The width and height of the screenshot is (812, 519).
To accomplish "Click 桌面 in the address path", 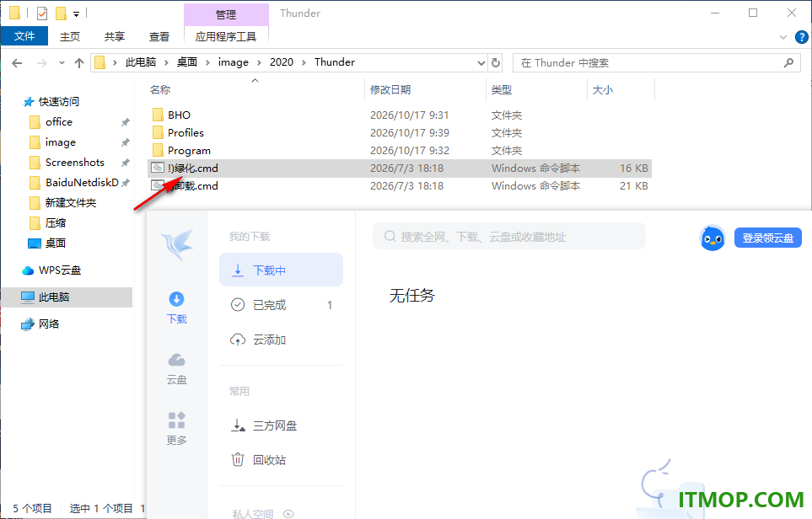I will (x=187, y=62).
